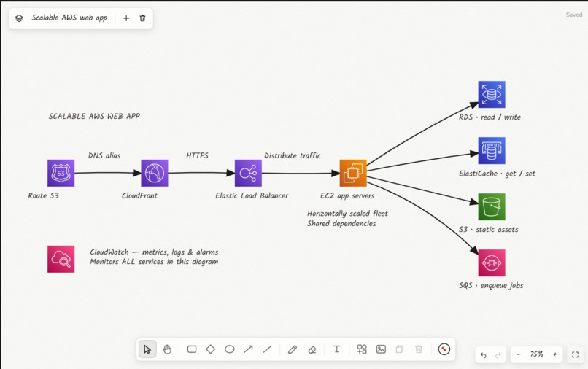Select the RDS database icon
The width and height of the screenshot is (588, 369).
[492, 95]
